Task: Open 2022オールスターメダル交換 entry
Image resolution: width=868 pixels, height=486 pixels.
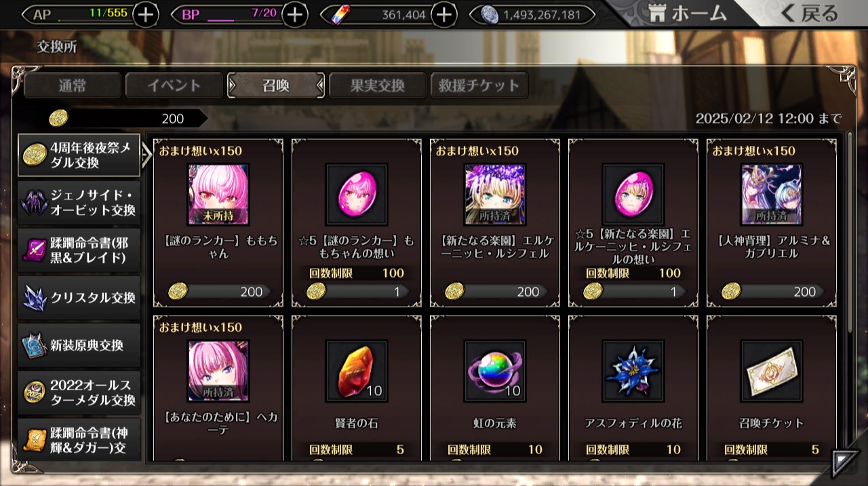Action: click(x=79, y=393)
